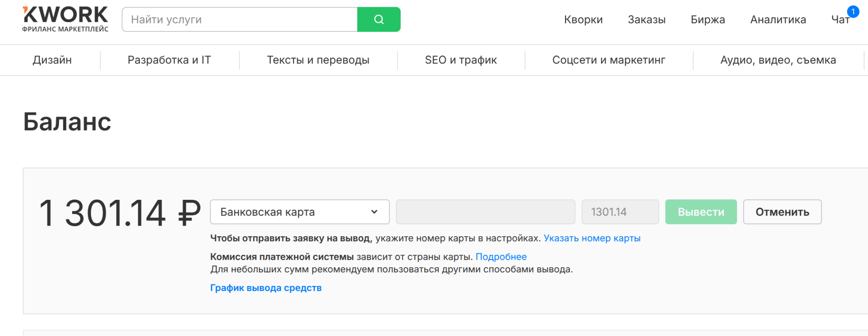Expand the Банковская карта dropdown
Screen dimensions: 868x336
click(300, 212)
